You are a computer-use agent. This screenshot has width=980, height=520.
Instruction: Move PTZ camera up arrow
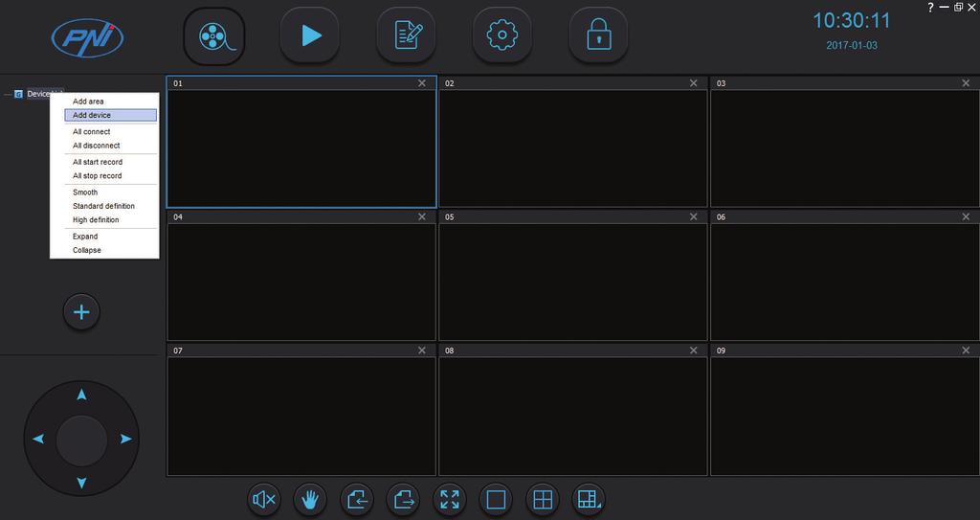pos(81,395)
